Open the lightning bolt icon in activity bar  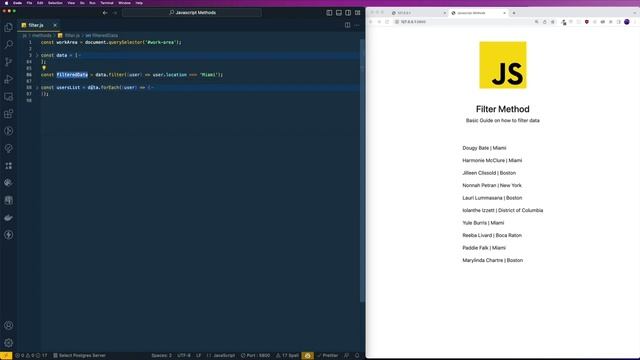(9, 235)
